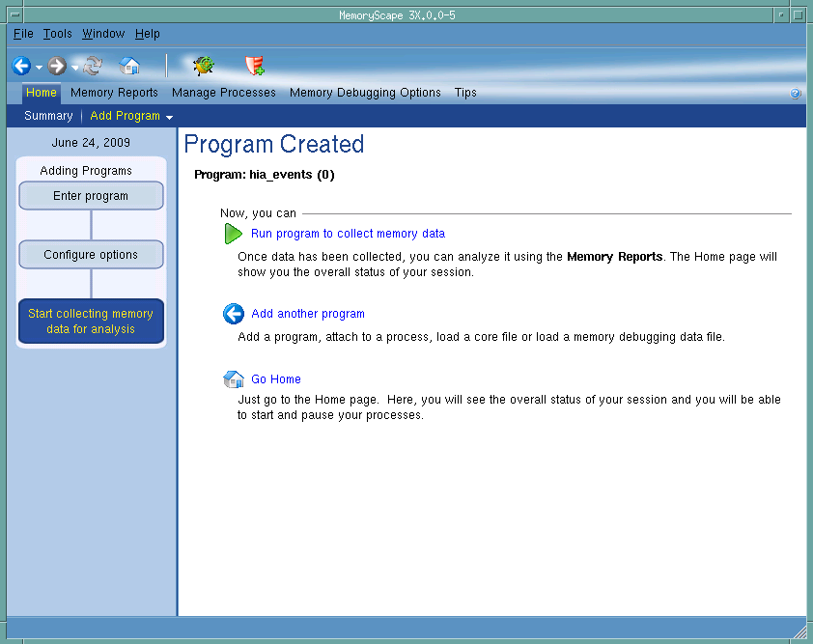The image size is (813, 644).
Task: Expand the Add Program dropdown
Action: pos(169,117)
